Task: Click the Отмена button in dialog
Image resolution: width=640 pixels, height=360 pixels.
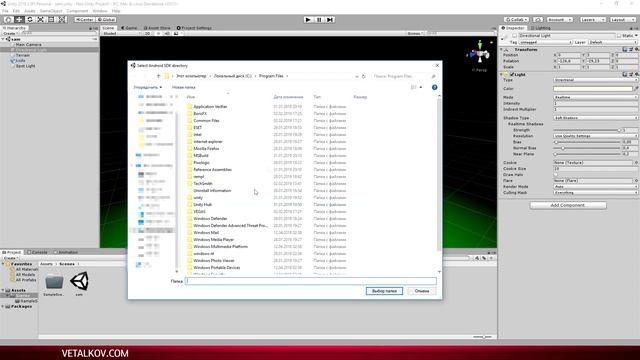Action: click(x=422, y=291)
